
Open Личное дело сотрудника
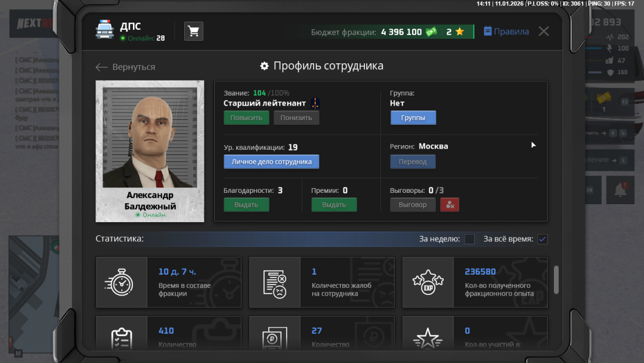click(x=271, y=161)
